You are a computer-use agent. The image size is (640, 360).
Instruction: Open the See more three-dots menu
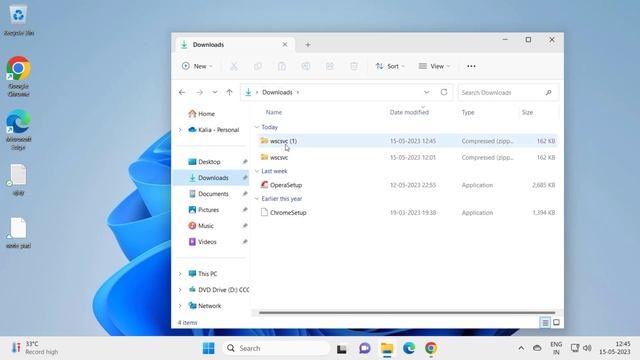(471, 66)
